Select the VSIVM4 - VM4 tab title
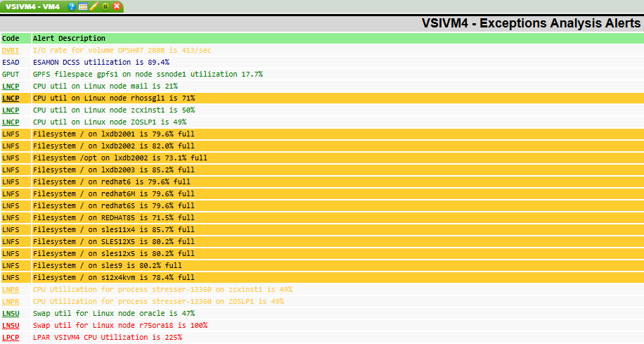The image size is (644, 344). pos(33,6)
